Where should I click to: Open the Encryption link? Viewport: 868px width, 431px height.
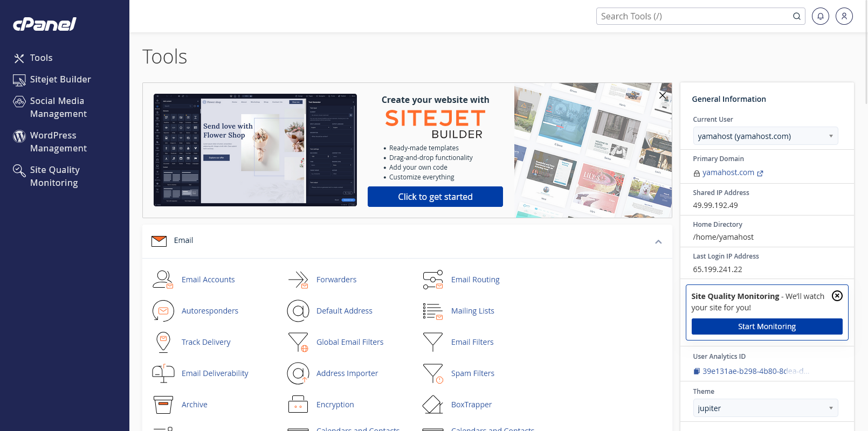(x=335, y=405)
